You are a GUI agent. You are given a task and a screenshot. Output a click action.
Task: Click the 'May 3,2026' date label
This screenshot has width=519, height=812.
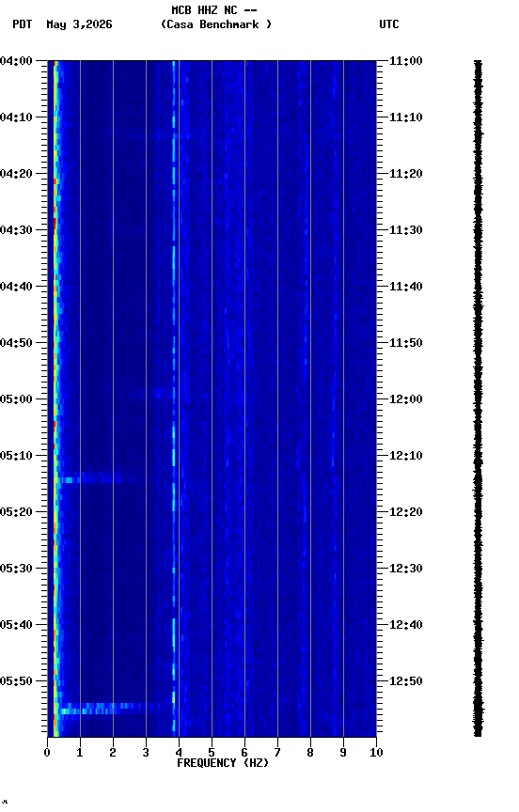79,24
